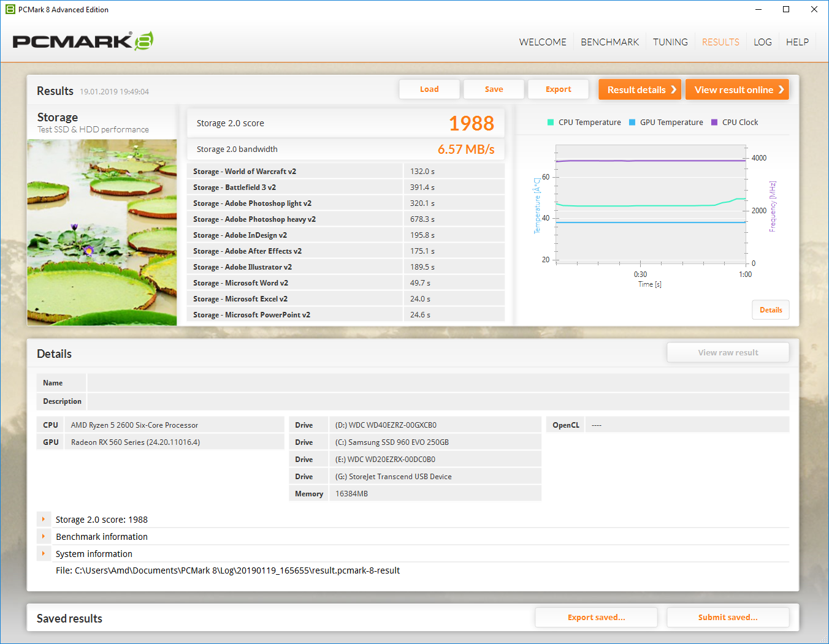This screenshot has height=644, width=829.
Task: Click the Storage test thumbnail image
Action: 102,232
